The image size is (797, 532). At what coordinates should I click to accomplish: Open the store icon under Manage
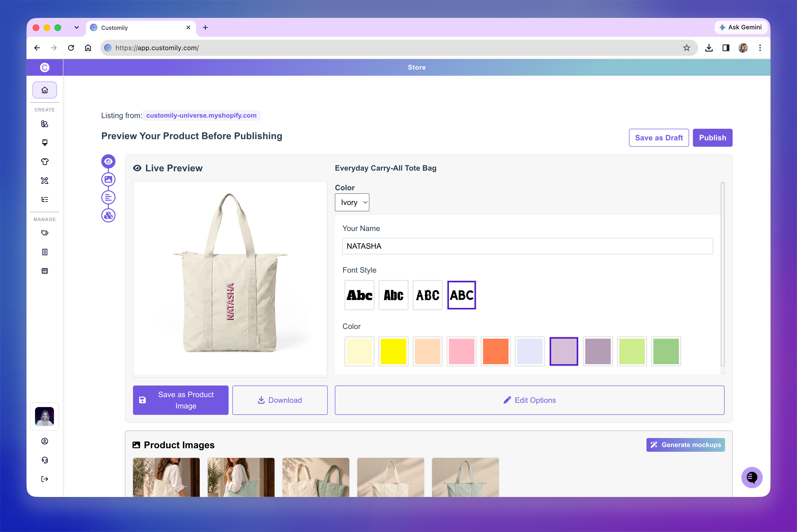[x=44, y=271]
